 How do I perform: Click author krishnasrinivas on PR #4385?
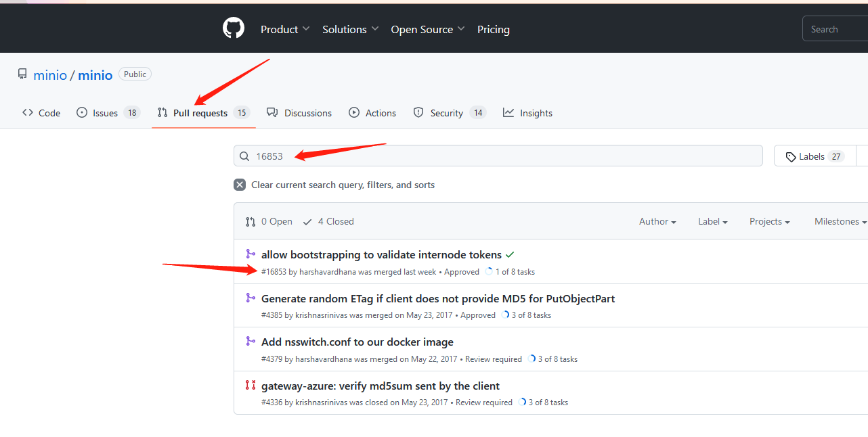[x=321, y=315]
